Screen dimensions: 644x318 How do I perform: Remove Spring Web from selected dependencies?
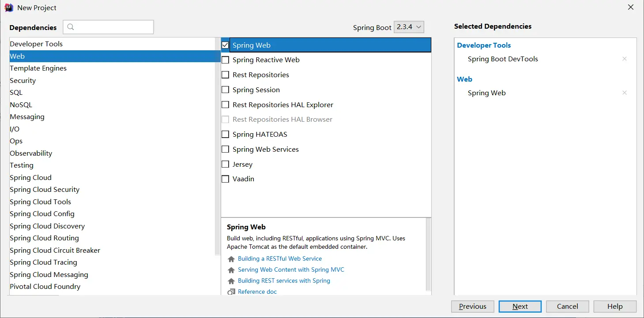(x=624, y=93)
